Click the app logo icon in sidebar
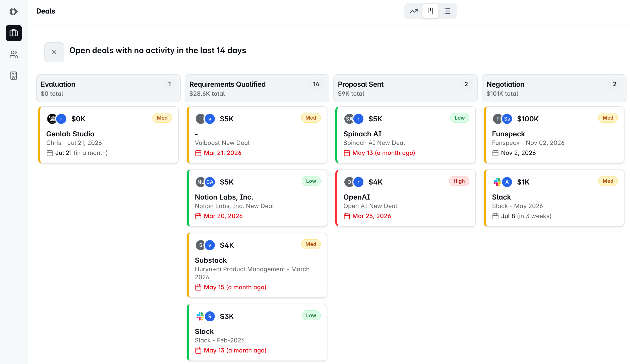 point(14,12)
